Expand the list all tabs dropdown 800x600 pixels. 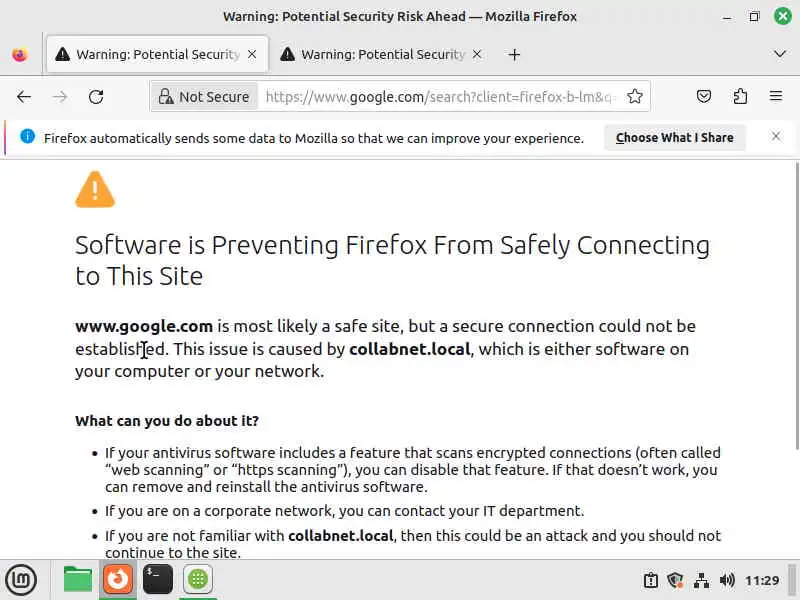coord(780,54)
